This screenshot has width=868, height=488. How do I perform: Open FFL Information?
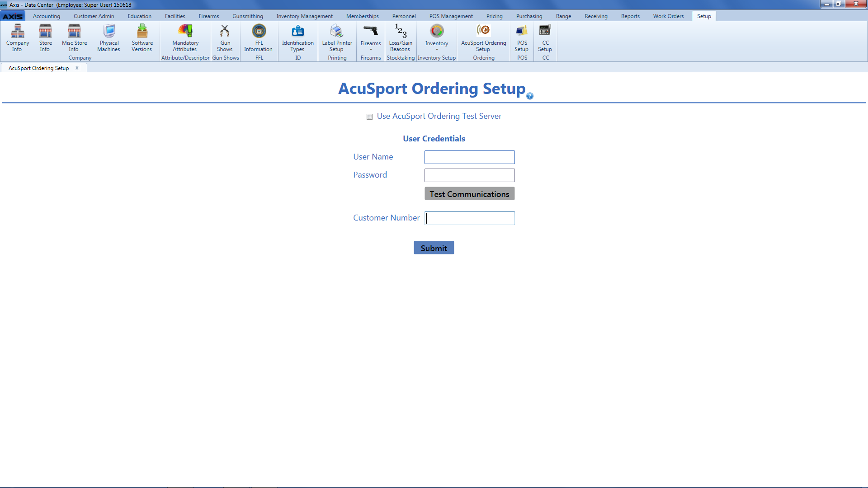(x=259, y=38)
